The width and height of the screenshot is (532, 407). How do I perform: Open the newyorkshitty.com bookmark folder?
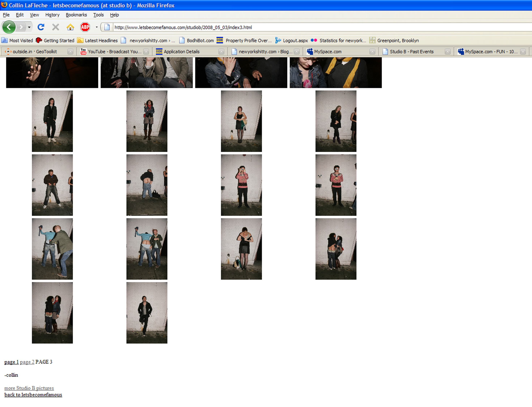point(148,41)
